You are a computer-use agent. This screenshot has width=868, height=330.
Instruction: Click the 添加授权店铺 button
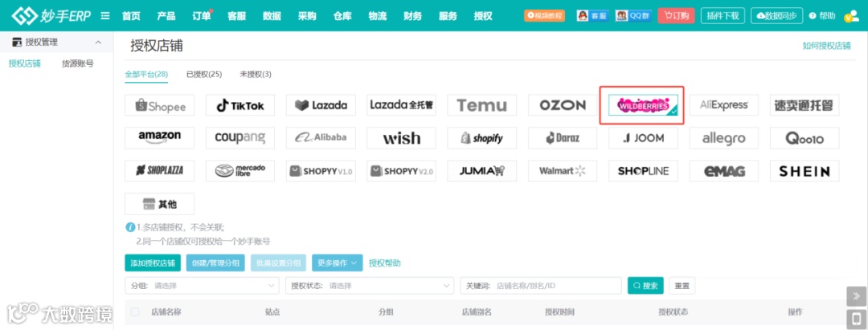[153, 263]
